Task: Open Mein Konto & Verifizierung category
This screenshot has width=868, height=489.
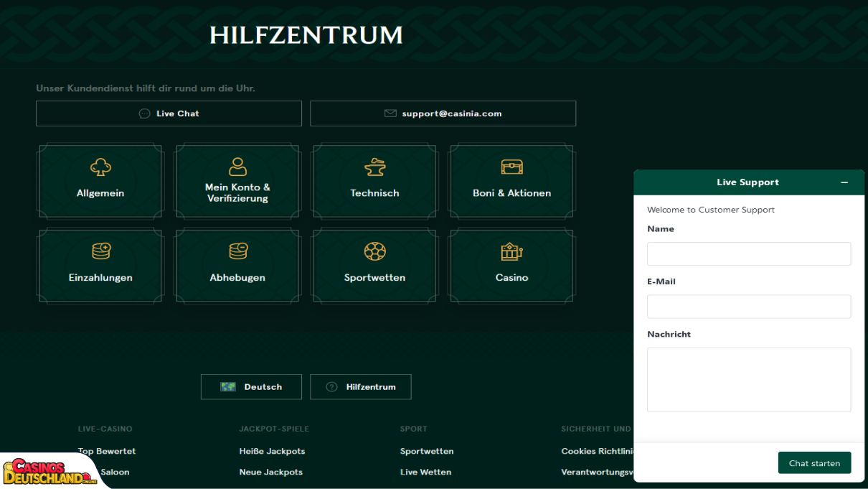Action: click(x=237, y=181)
